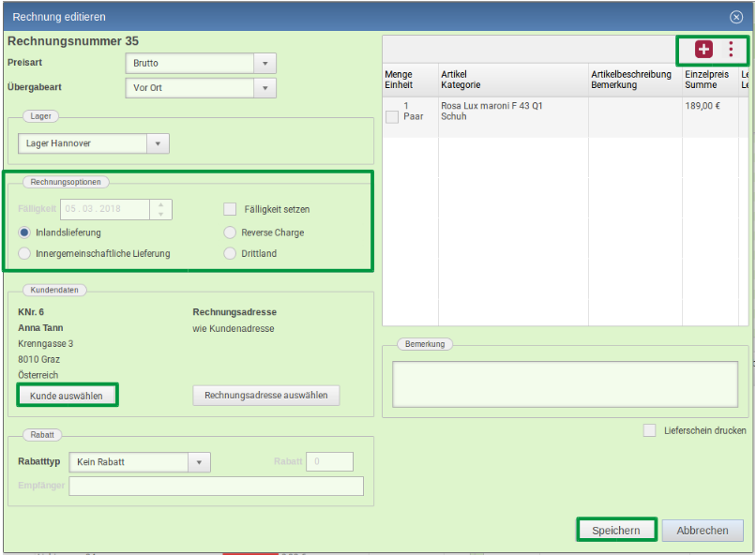Click the red plus add-article icon

(x=703, y=50)
